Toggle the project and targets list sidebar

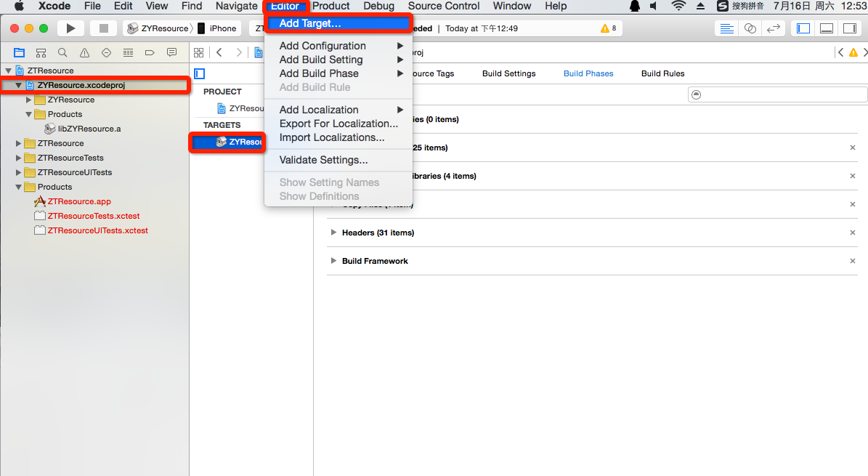tap(200, 73)
